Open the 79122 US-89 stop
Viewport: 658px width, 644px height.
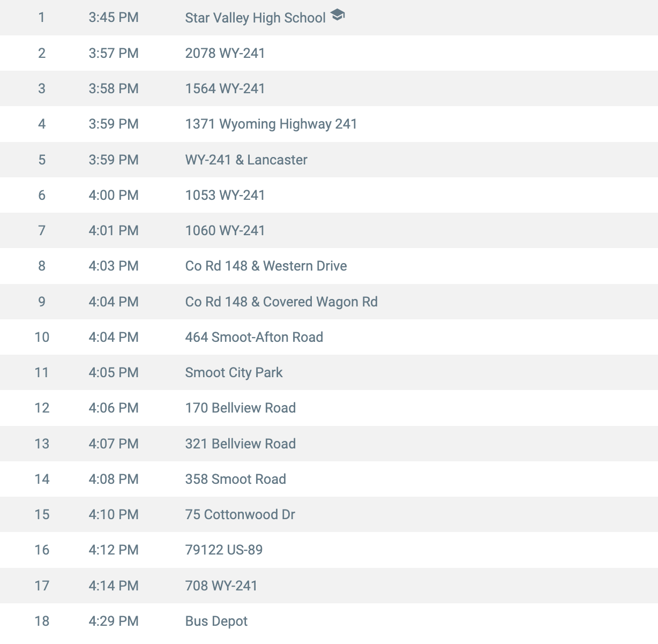[224, 550]
